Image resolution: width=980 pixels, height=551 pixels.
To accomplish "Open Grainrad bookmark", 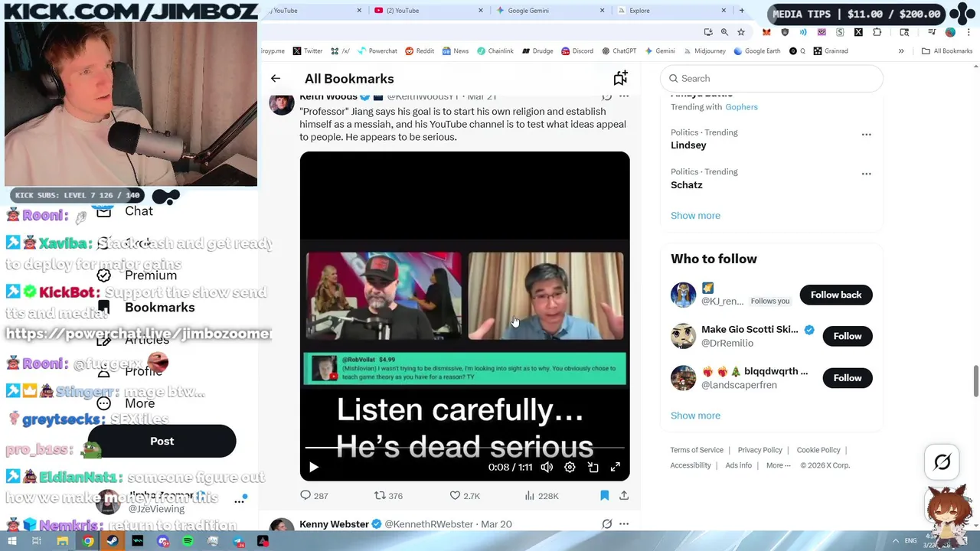I will click(831, 51).
